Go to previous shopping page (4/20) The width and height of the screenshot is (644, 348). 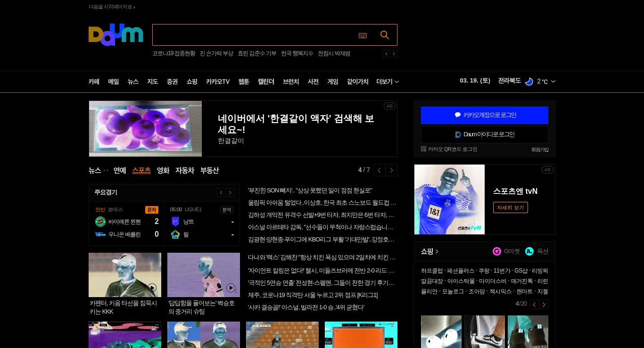(535, 305)
